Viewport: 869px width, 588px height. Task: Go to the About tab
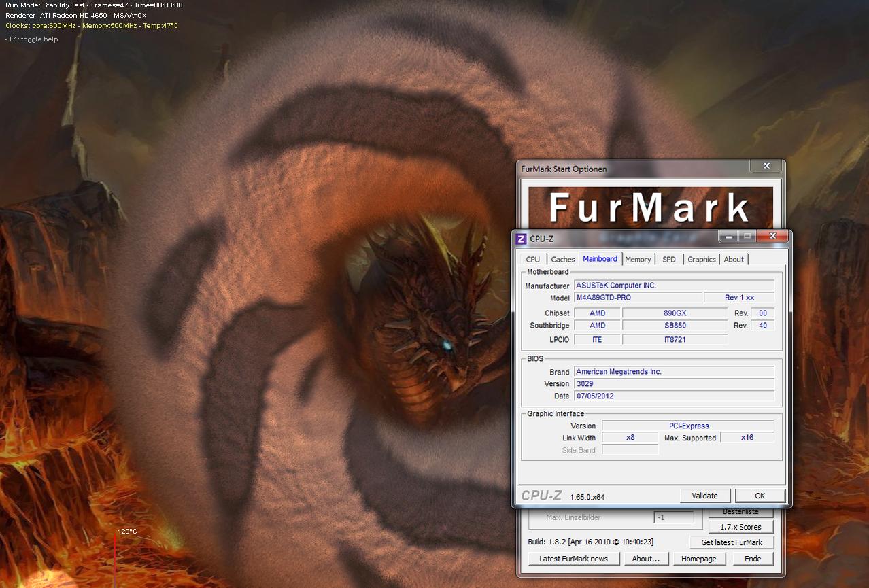point(734,259)
